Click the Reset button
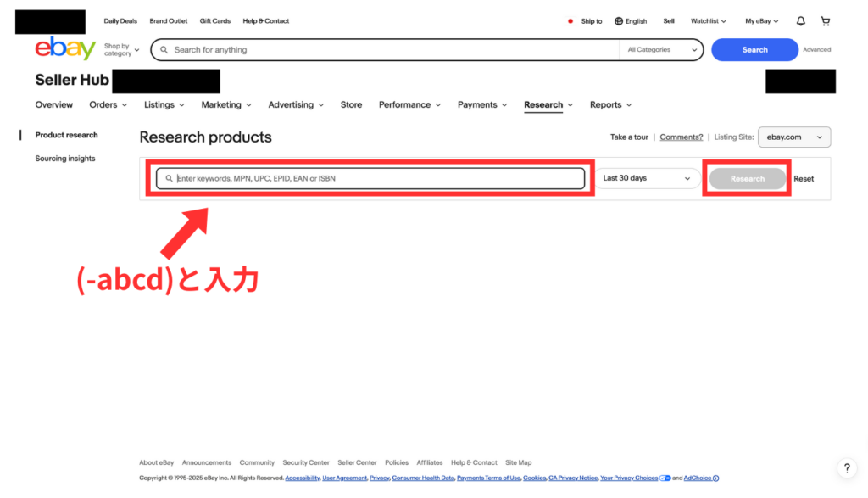 (804, 179)
